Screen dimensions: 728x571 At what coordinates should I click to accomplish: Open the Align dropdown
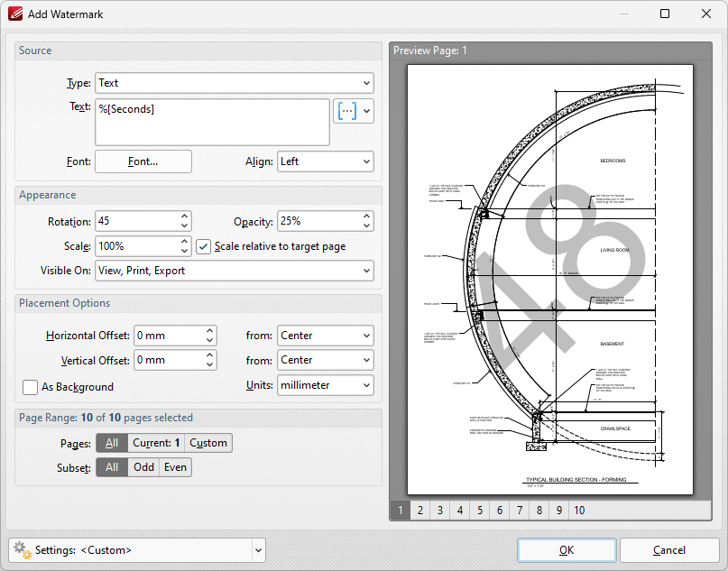point(326,161)
